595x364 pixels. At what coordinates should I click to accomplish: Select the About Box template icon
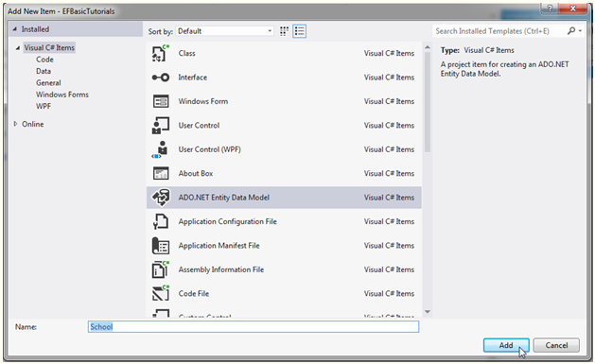pyautogui.click(x=161, y=173)
